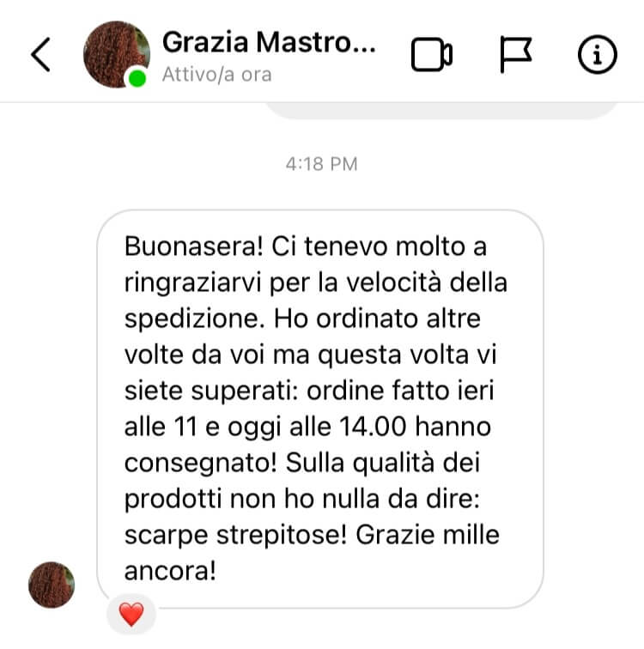Open conversation info via circled i icon
This screenshot has height=649, width=644.
[x=598, y=55]
